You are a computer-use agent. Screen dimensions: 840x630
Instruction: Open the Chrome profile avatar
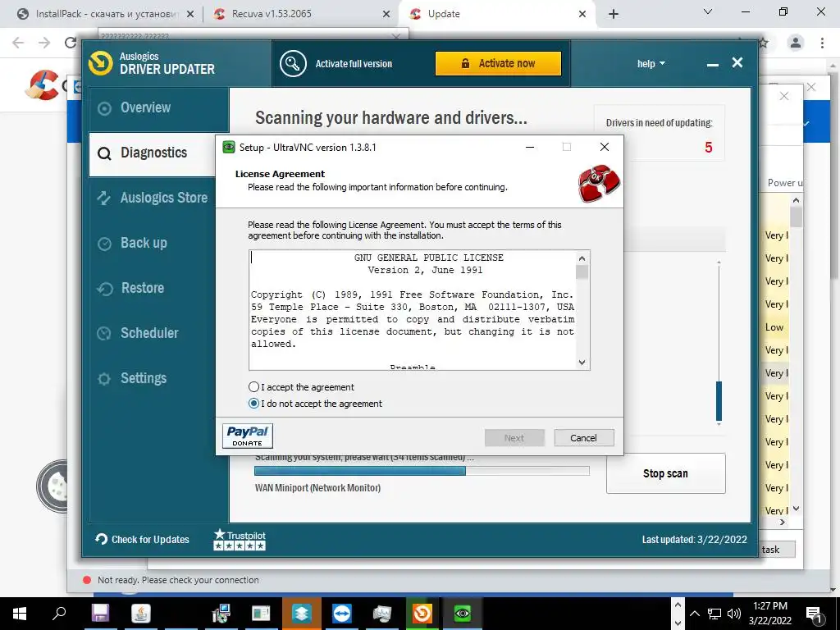coord(796,43)
